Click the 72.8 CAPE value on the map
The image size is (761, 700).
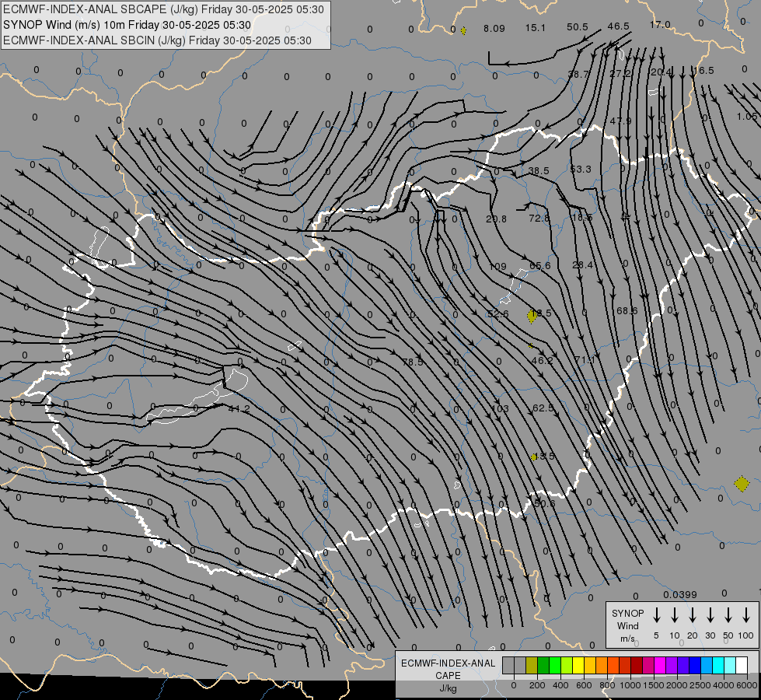coord(539,218)
